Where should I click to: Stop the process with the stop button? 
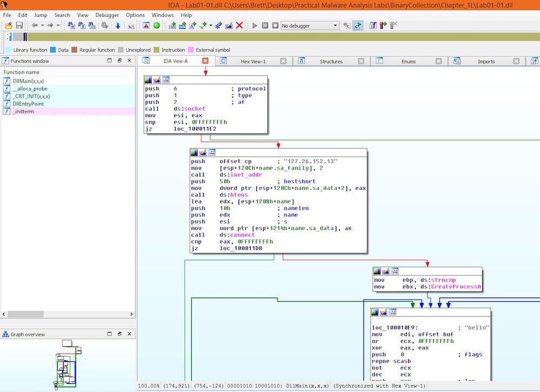pyautogui.click(x=275, y=25)
